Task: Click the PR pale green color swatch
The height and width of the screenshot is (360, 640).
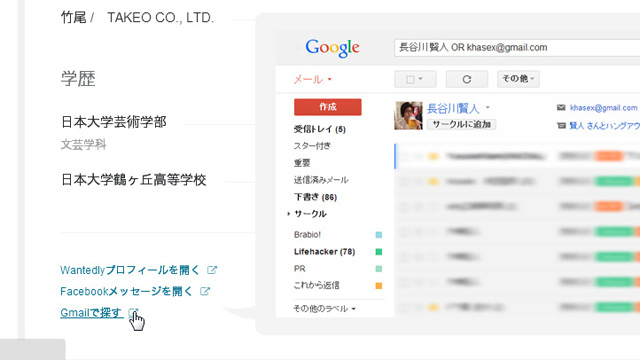Action: point(379,269)
